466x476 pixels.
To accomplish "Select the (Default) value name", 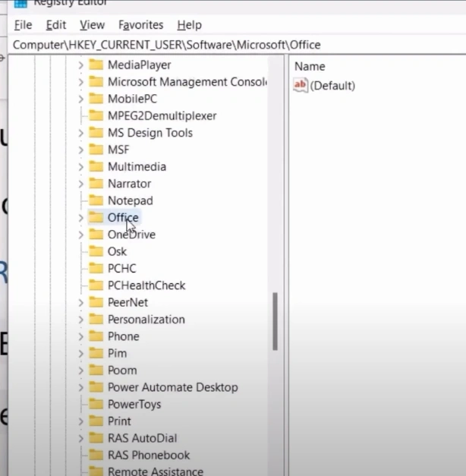I will [x=332, y=86].
